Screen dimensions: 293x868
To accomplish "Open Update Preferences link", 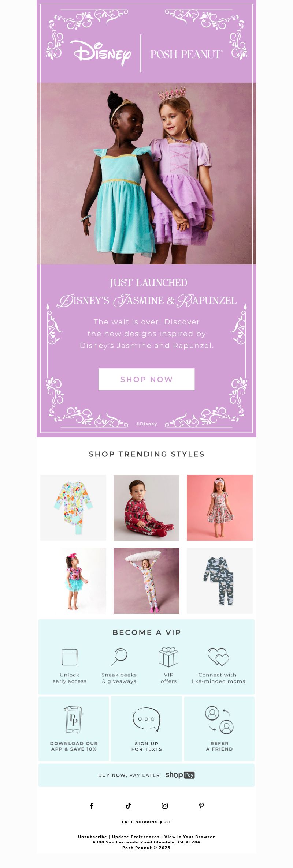I will tap(136, 837).
